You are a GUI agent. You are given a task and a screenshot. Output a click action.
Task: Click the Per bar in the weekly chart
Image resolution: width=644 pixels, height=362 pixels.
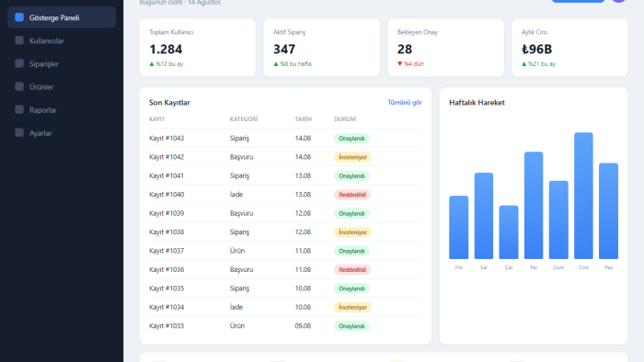534,206
